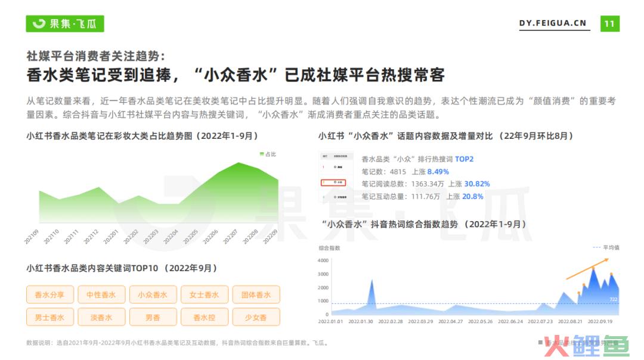Viewport: 644px width, 360px height.
Task: Click the 2022.06.24 date label
Action: 510,321
